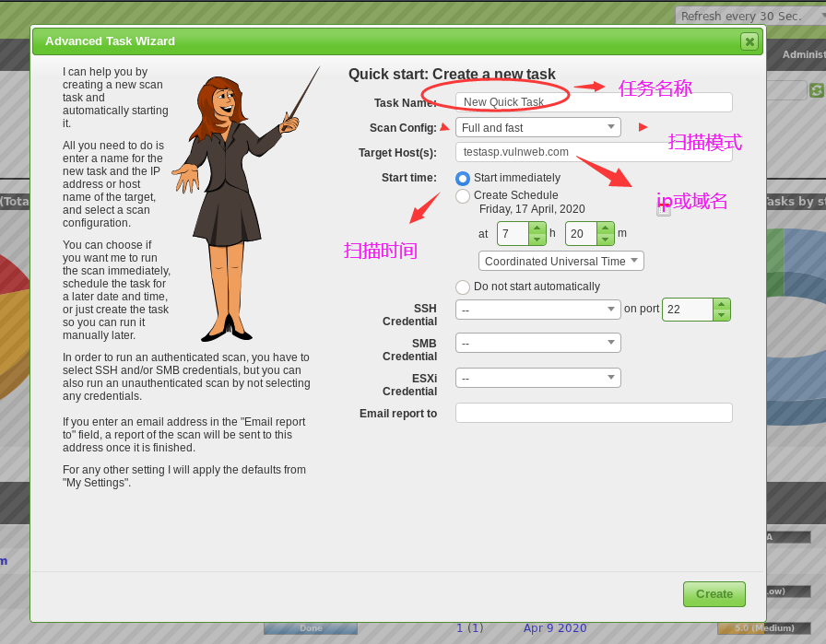Open the SSH Credential dropdown

point(537,310)
